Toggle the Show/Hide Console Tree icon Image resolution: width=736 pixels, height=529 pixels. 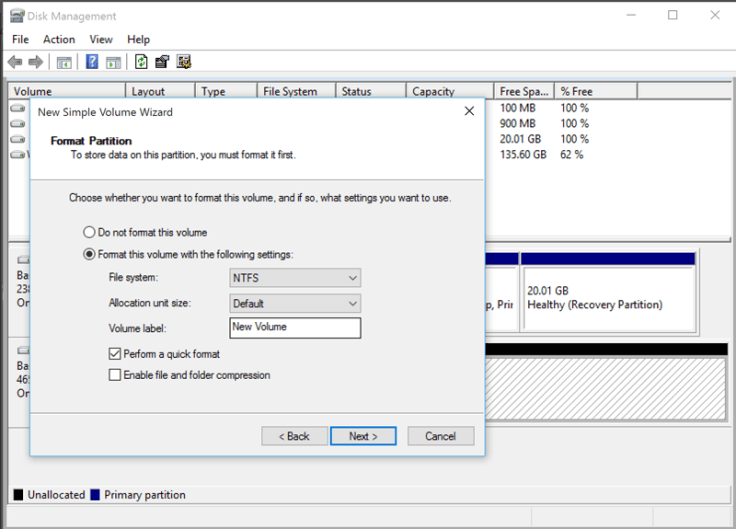pos(64,62)
